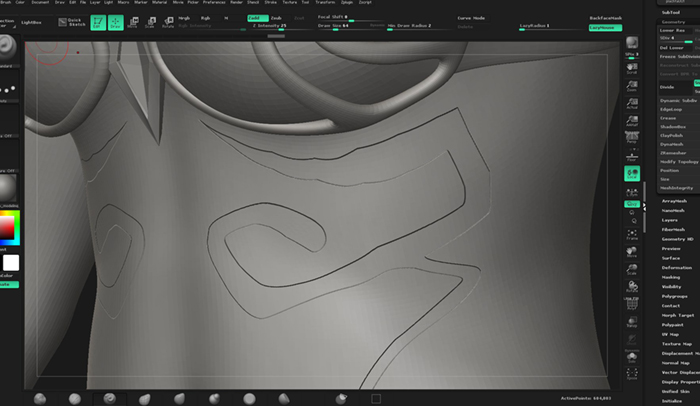Viewport: 700px width, 406px height.
Task: Click the color picker gradient square
Action: click(7, 228)
